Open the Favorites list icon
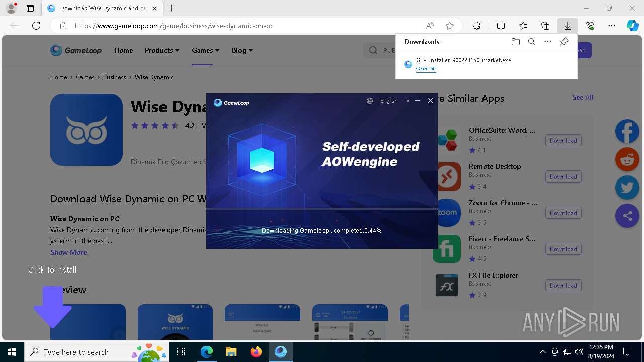Viewport: 644px width, 362px height. [x=523, y=26]
